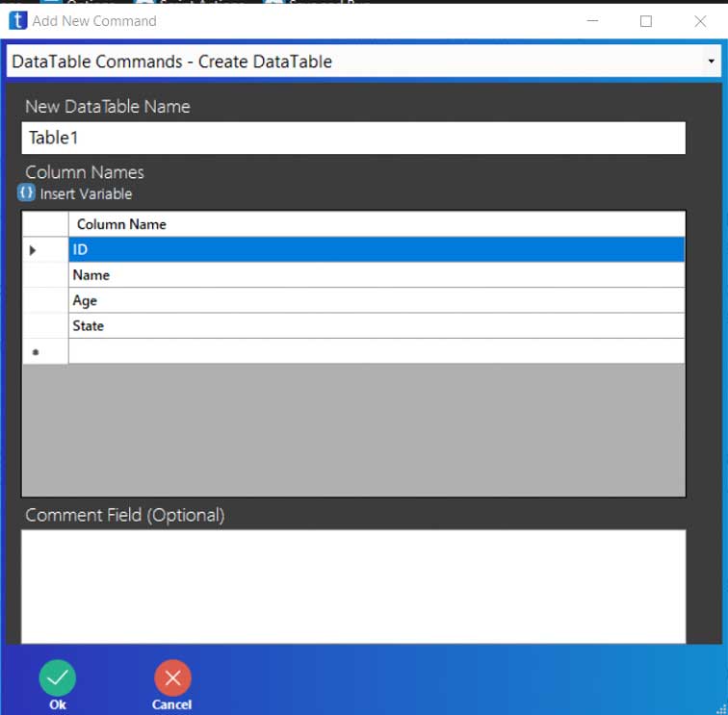The height and width of the screenshot is (715, 728).
Task: Click the green Ok checkmark icon
Action: point(58,677)
